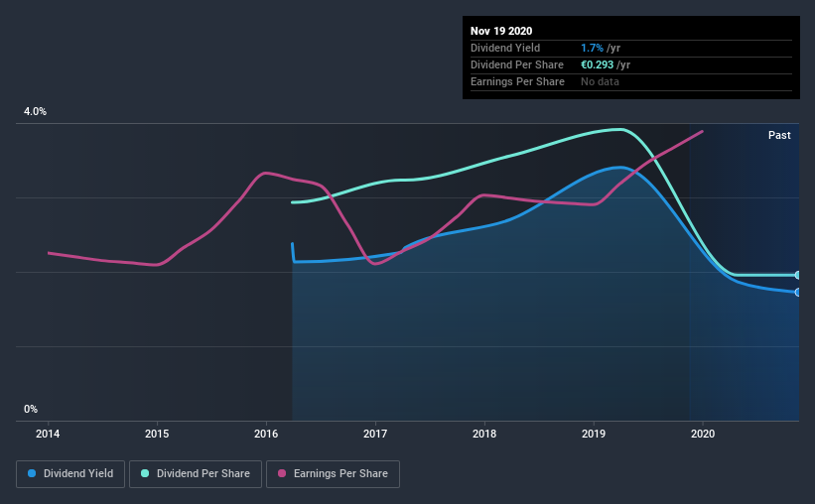This screenshot has width=815, height=504.
Task: Click the tooltip's Earnings Per Share label
Action: tap(517, 81)
